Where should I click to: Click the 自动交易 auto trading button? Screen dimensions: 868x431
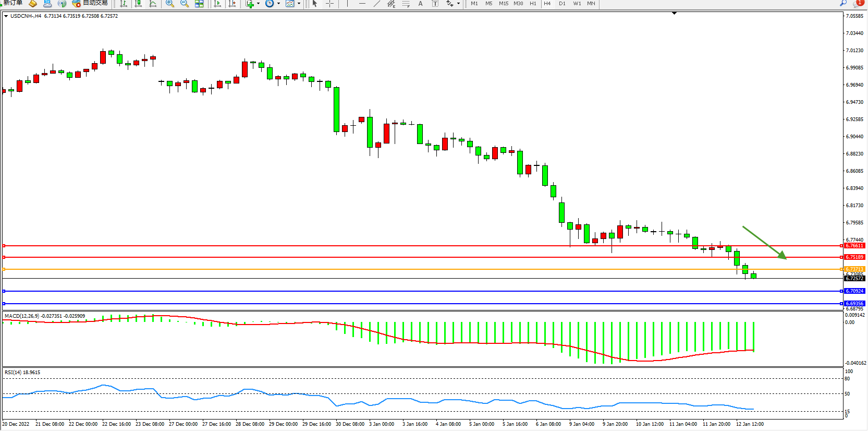[90, 3]
